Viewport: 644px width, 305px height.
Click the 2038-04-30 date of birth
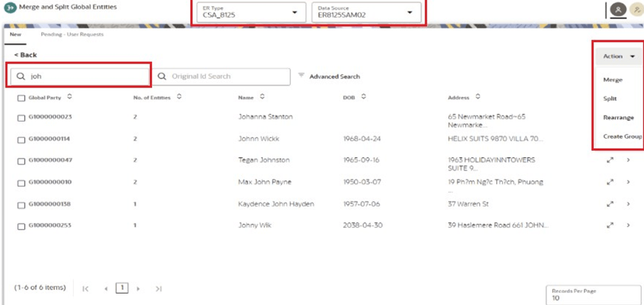(363, 225)
